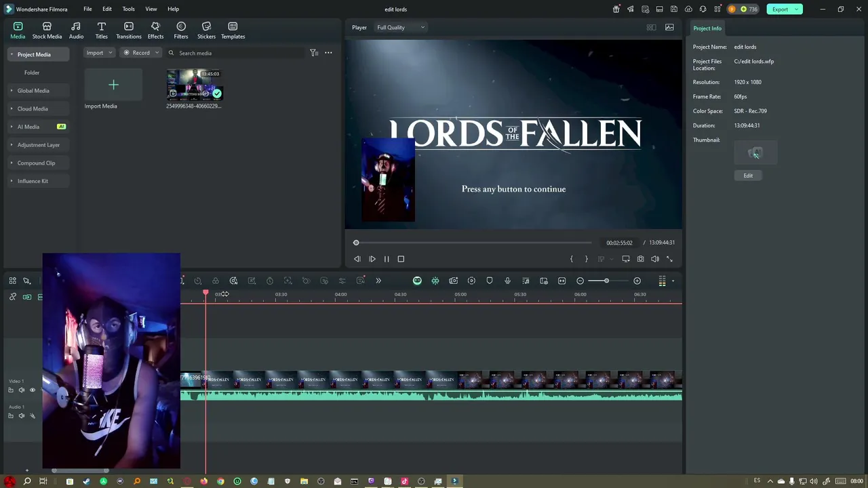Open the Titles tab
Image resolution: width=868 pixels, height=488 pixels.
[101, 31]
